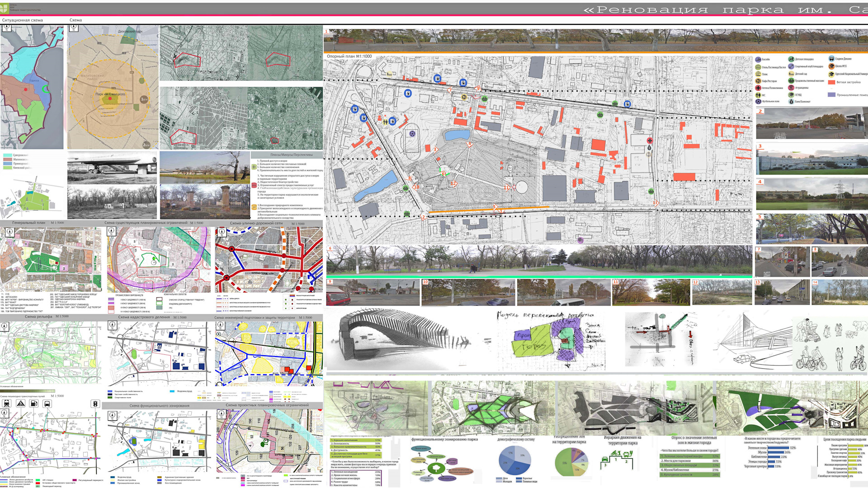Click the train icon in transport scheme

click(7, 404)
